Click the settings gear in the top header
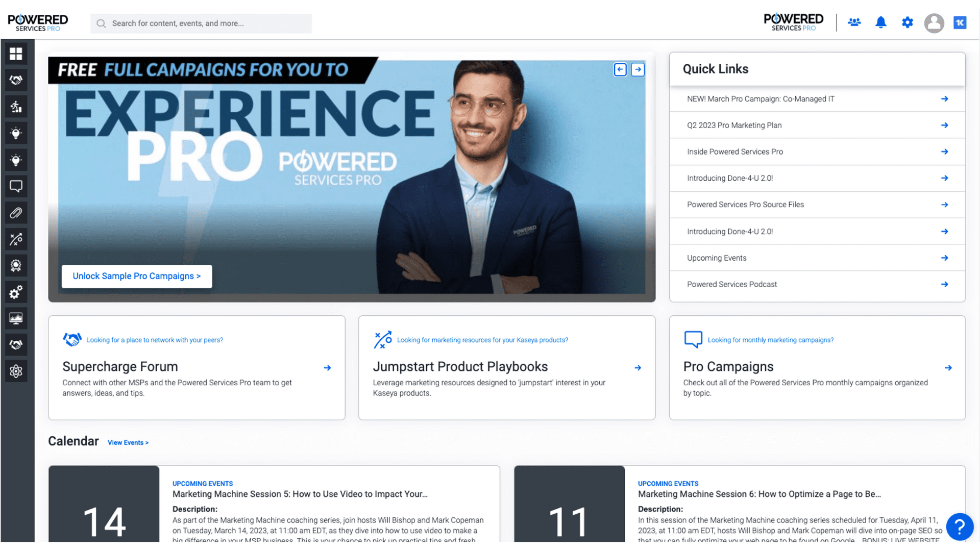This screenshot has height=551, width=980. 907,22
